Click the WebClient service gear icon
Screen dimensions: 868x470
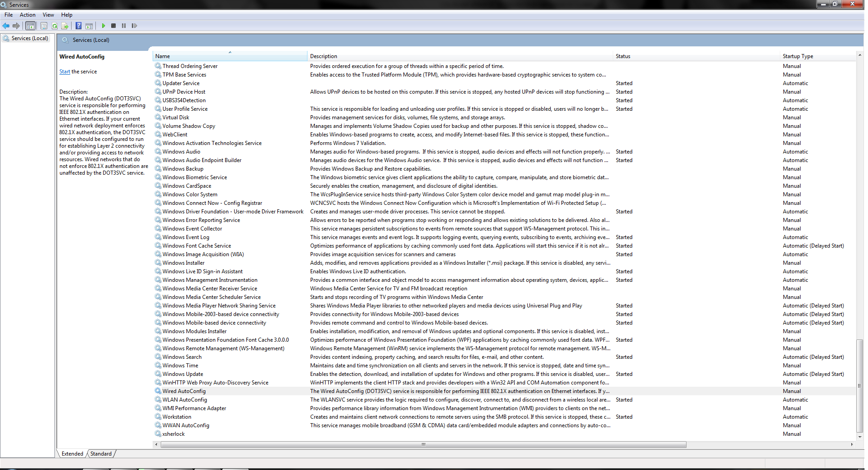pos(158,134)
